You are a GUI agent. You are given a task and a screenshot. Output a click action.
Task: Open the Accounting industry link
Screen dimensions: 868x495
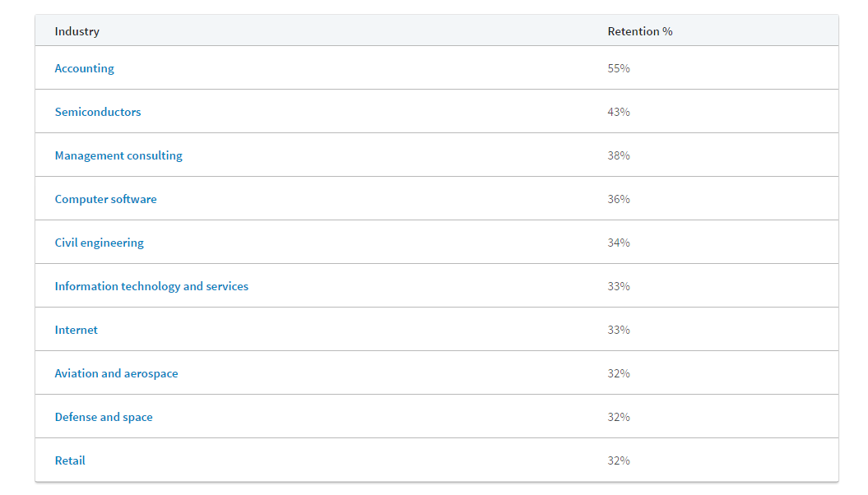84,67
